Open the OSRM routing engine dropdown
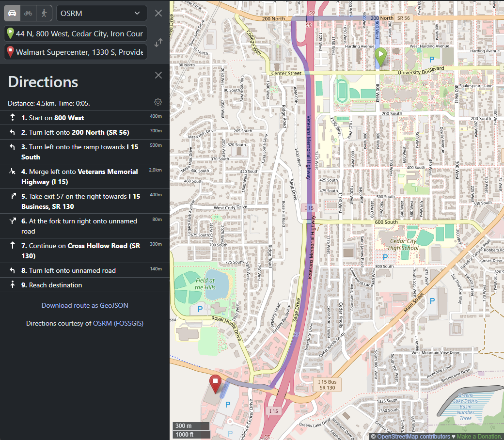The image size is (504, 440). (x=101, y=13)
